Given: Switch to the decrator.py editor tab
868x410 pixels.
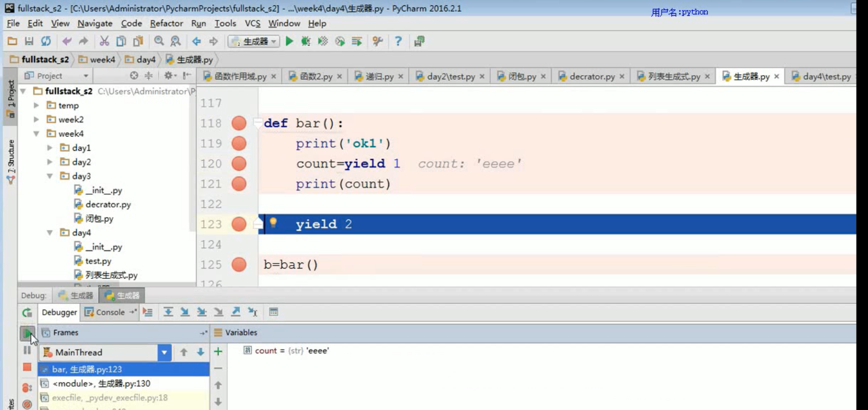Looking at the screenshot, I should [x=591, y=76].
